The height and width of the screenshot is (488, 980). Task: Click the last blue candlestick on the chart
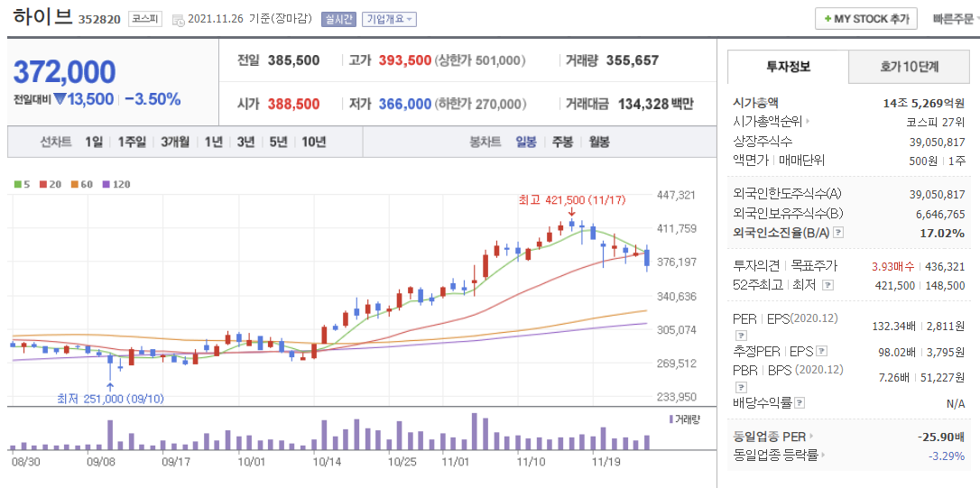point(647,257)
